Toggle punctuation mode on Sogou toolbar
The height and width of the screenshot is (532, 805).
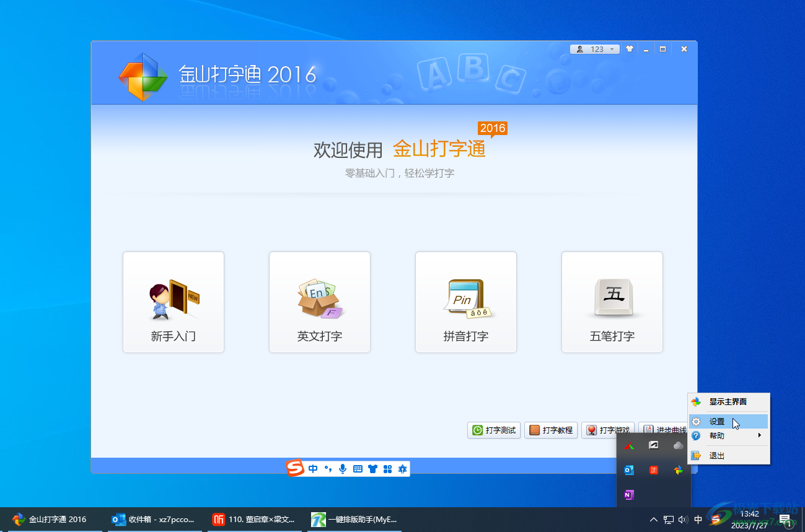click(x=328, y=469)
